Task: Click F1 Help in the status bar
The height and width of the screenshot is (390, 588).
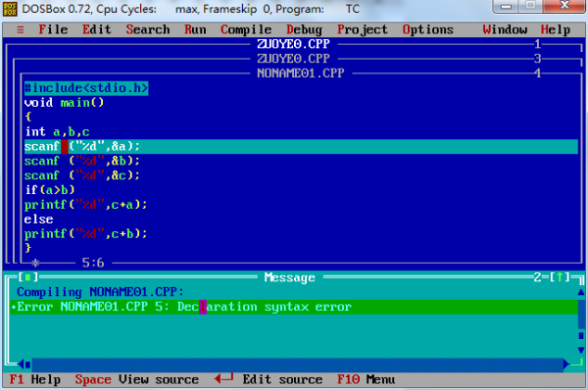Action: click(x=35, y=379)
